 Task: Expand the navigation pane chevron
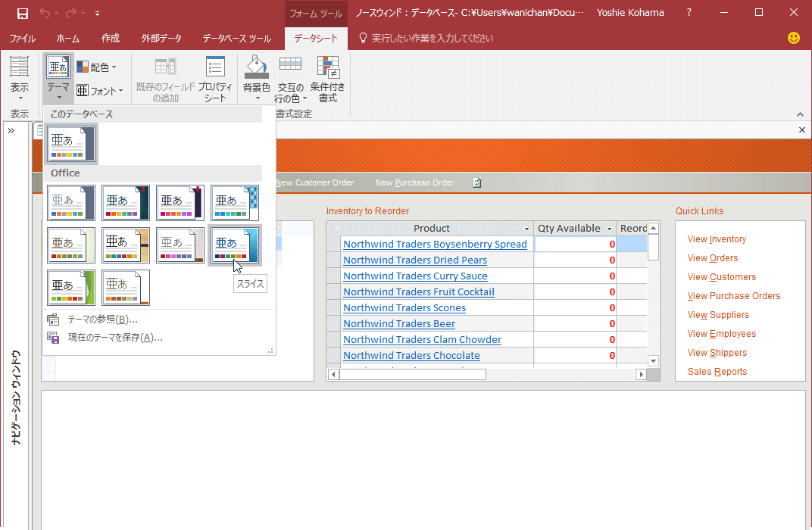coord(11,130)
